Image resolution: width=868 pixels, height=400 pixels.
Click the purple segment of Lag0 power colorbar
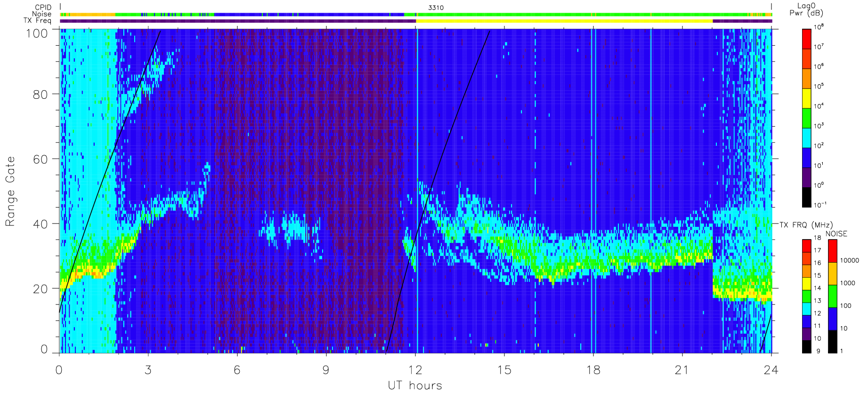806,177
